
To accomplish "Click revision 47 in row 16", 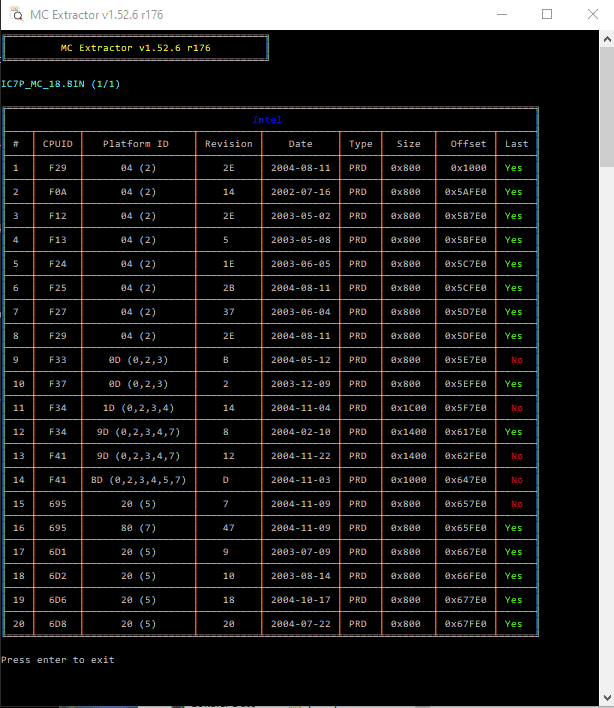I will 228,528.
